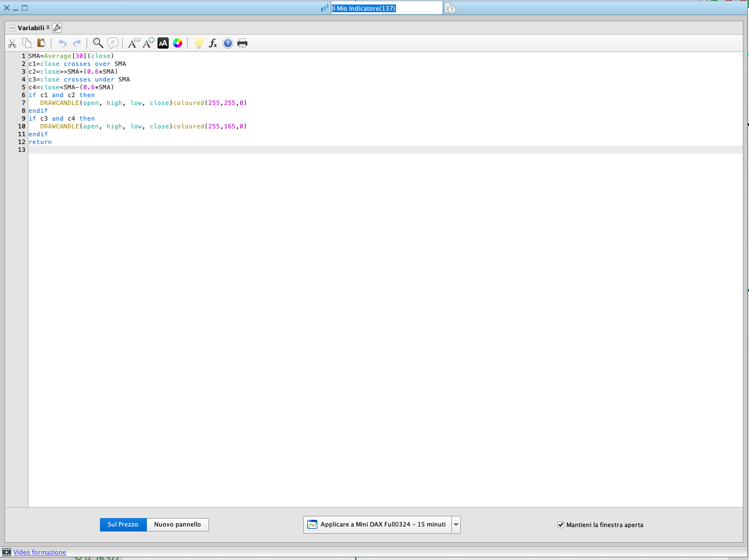Click line number 7 in the gutter
The height and width of the screenshot is (560, 749).
[x=23, y=103]
